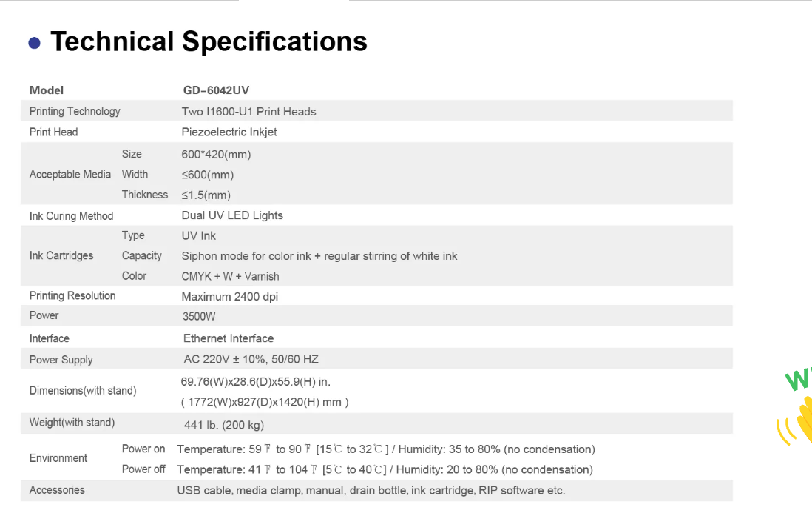Click the Acceptable Media label
Image resolution: width=812 pixels, height=530 pixels.
coord(70,174)
